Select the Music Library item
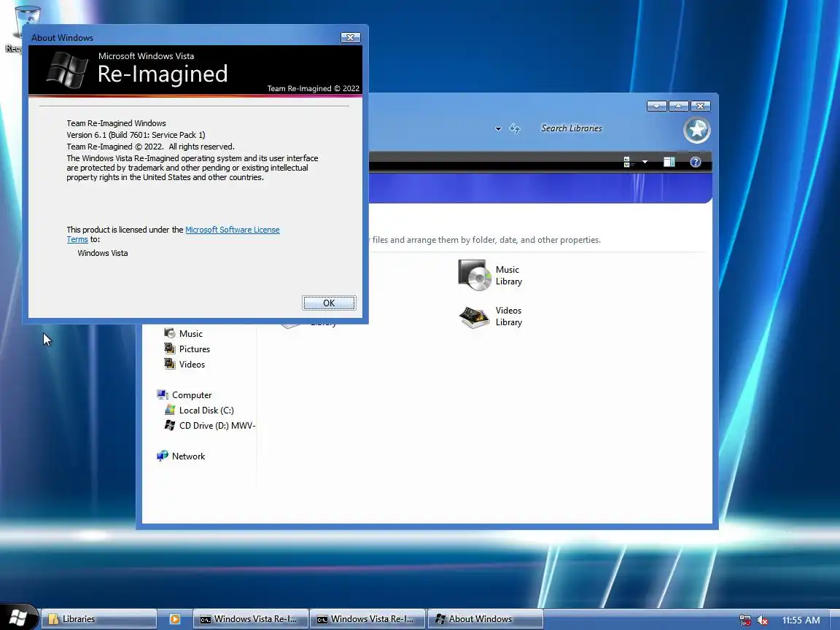 490,276
